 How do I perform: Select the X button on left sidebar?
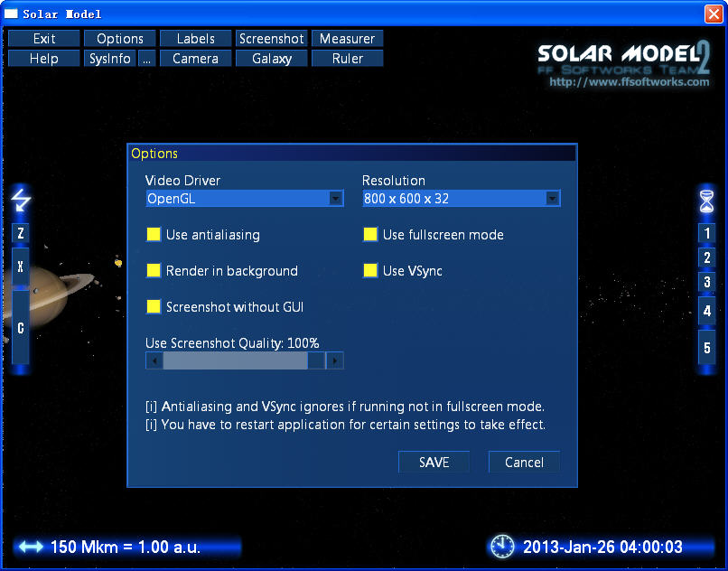[x=21, y=267]
